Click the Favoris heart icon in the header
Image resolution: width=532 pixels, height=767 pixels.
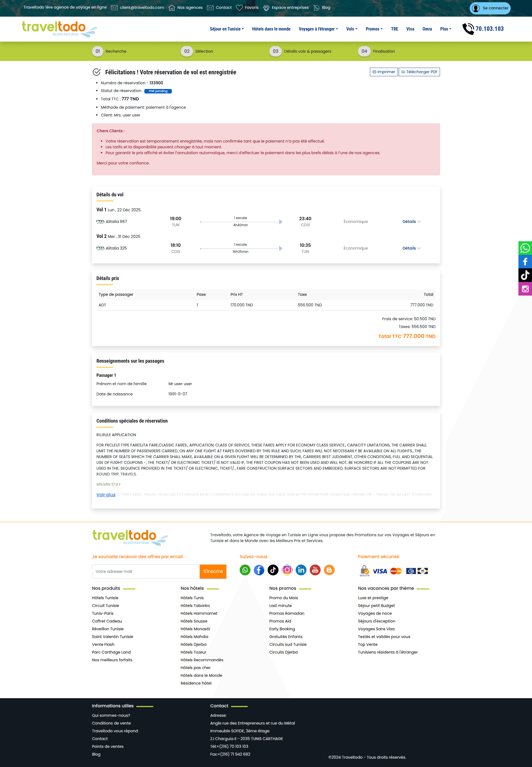coord(239,7)
